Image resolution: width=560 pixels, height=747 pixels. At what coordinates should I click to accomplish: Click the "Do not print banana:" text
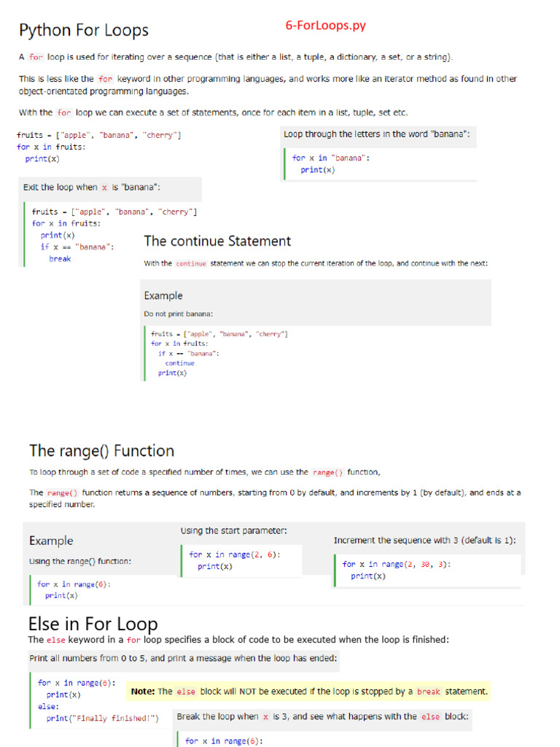pyautogui.click(x=179, y=314)
